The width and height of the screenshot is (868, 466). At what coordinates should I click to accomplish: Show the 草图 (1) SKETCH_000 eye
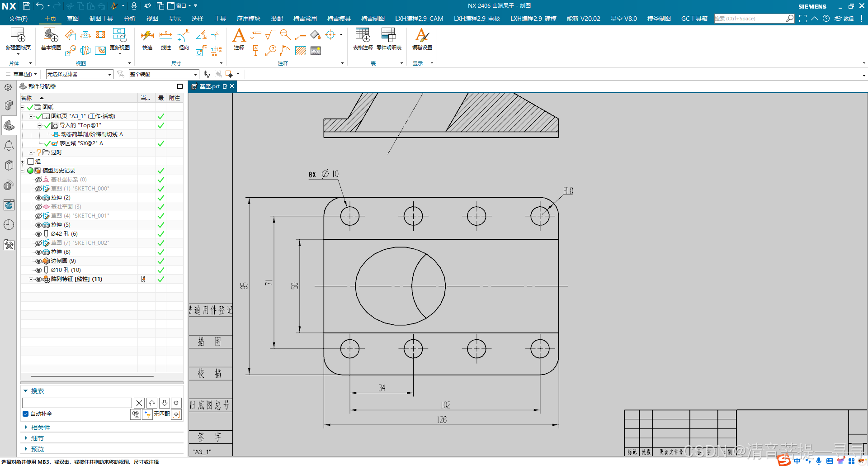pos(38,189)
